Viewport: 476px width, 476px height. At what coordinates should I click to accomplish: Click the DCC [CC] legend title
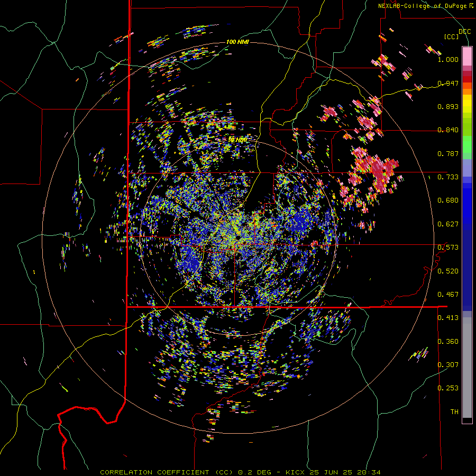[x=457, y=34]
